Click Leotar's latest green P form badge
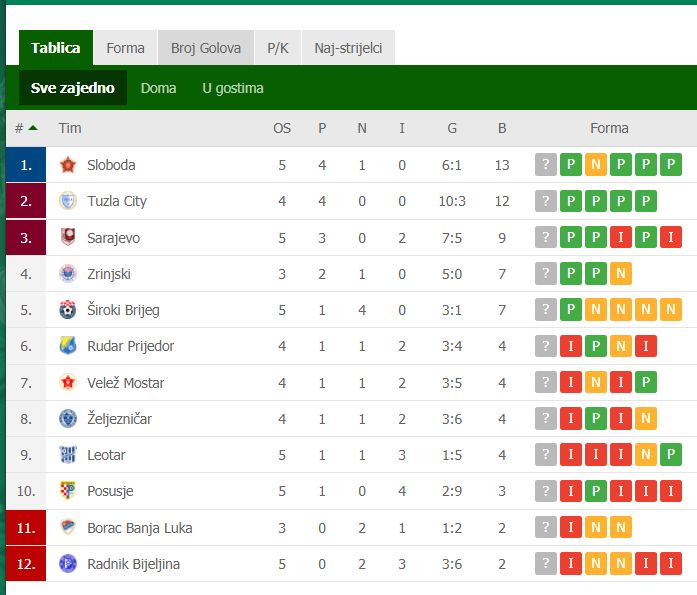The height and width of the screenshot is (595, 697). pyautogui.click(x=671, y=454)
